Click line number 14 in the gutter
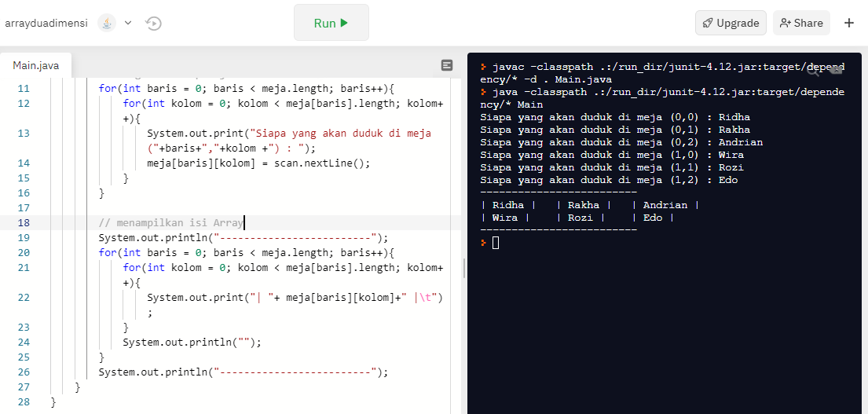Screen dimensions: 868x414 coord(24,163)
